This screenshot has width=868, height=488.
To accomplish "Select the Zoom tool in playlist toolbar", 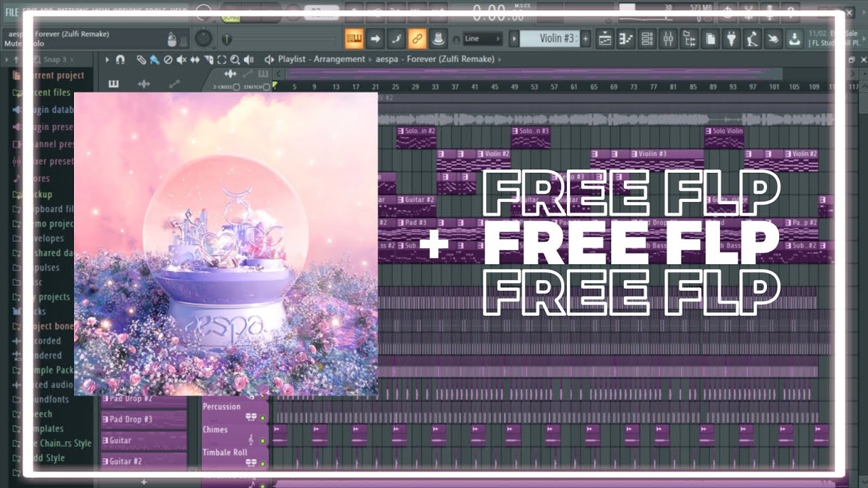I will [x=235, y=60].
